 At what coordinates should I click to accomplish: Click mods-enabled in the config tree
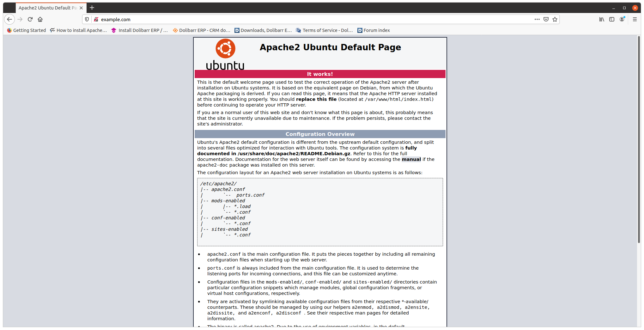point(228,201)
